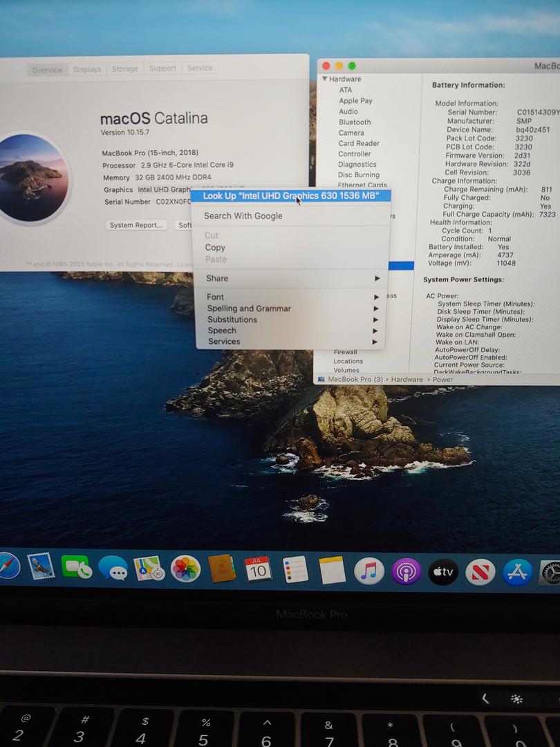Open Safari compass icon in Dock

8,566
